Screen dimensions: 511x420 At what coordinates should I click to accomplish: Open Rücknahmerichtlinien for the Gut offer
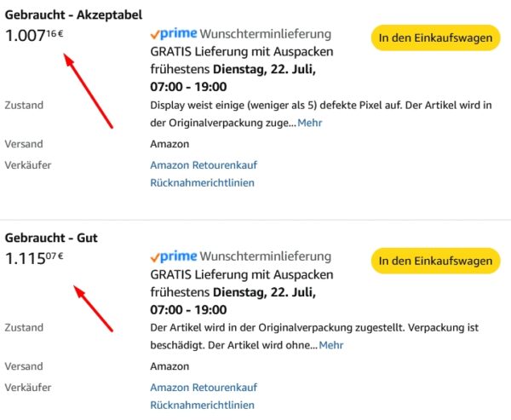click(202, 406)
